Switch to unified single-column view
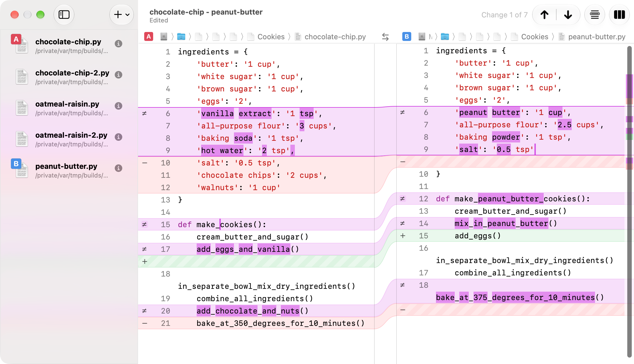 (595, 15)
